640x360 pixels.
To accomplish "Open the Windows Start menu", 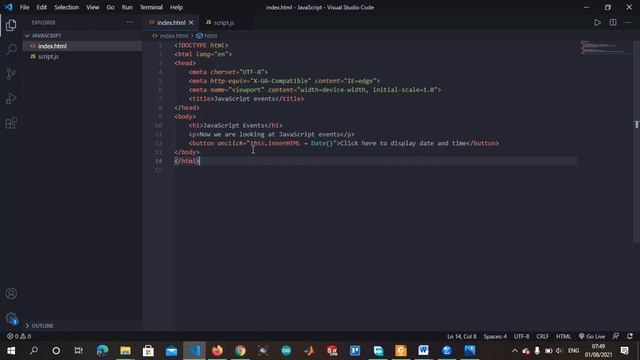I will click(x=11, y=351).
